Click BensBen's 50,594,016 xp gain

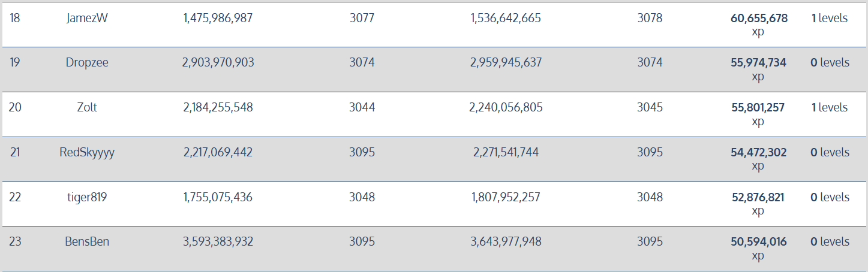click(758, 248)
